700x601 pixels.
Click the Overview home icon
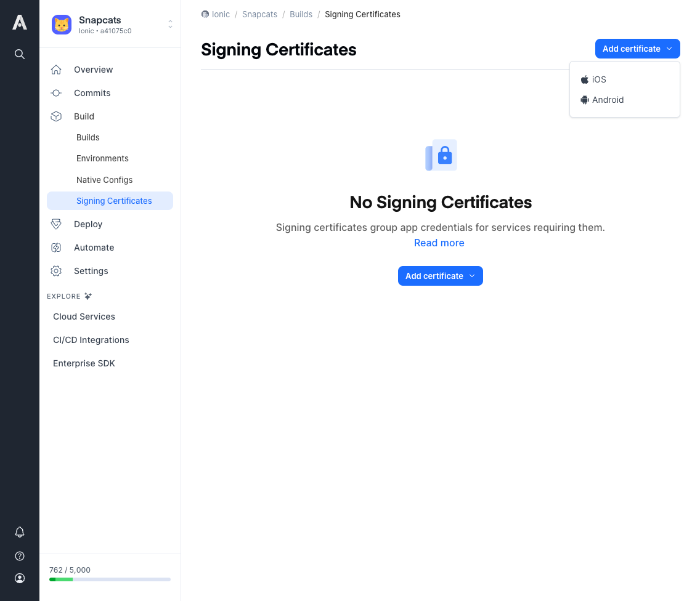pos(56,70)
